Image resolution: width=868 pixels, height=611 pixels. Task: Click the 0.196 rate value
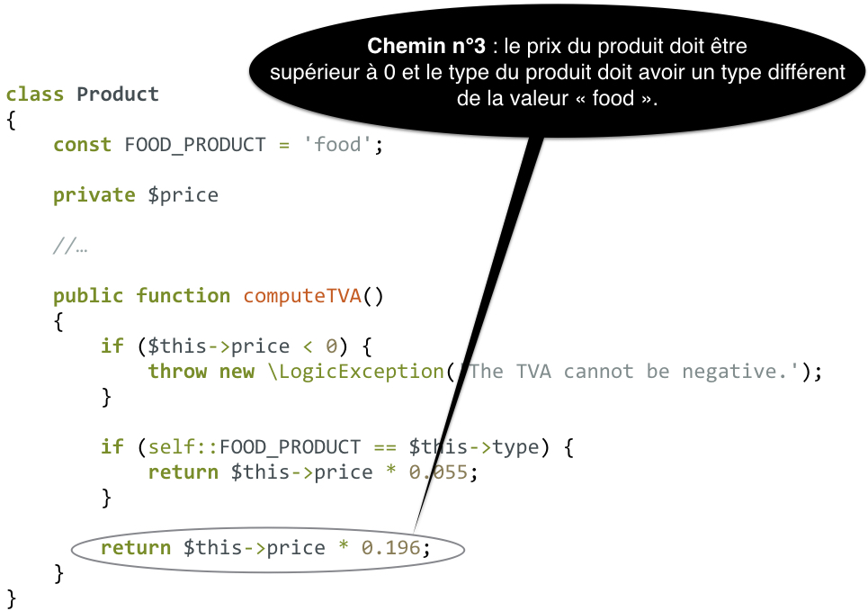[390, 548]
